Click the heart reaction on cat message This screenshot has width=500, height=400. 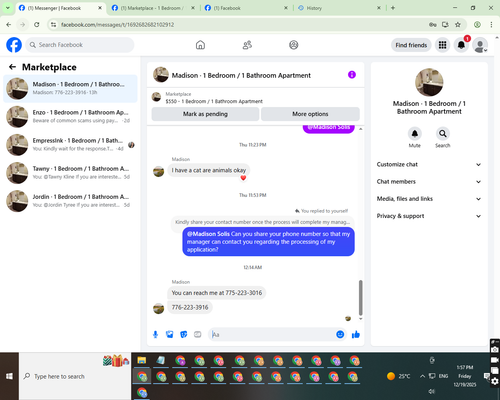click(243, 178)
